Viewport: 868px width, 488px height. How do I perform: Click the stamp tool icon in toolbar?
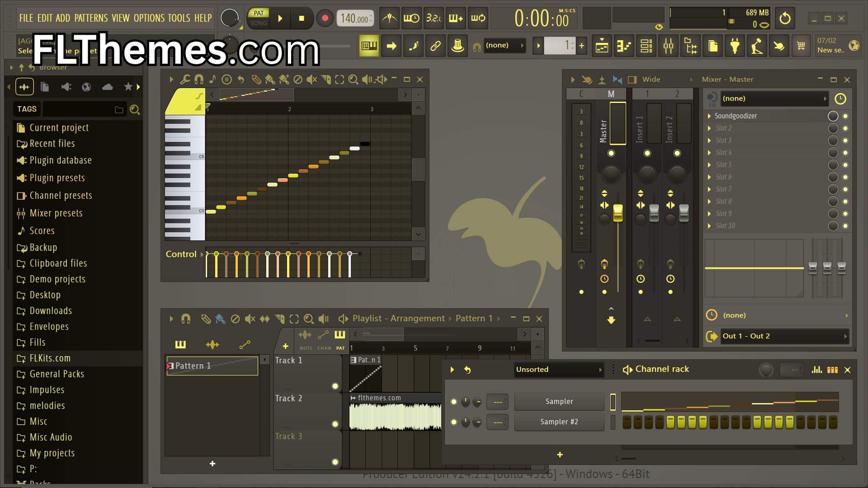pos(458,46)
